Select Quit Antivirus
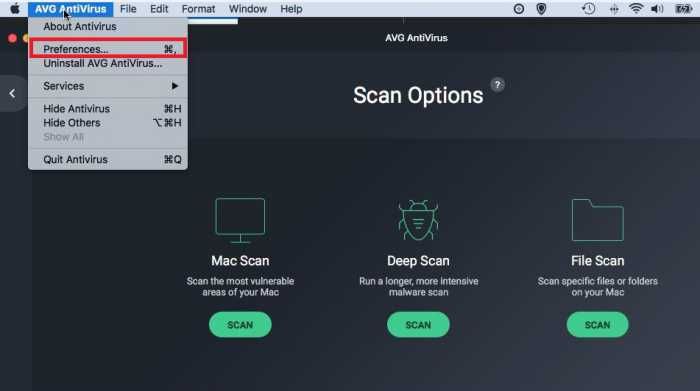 pos(108,159)
